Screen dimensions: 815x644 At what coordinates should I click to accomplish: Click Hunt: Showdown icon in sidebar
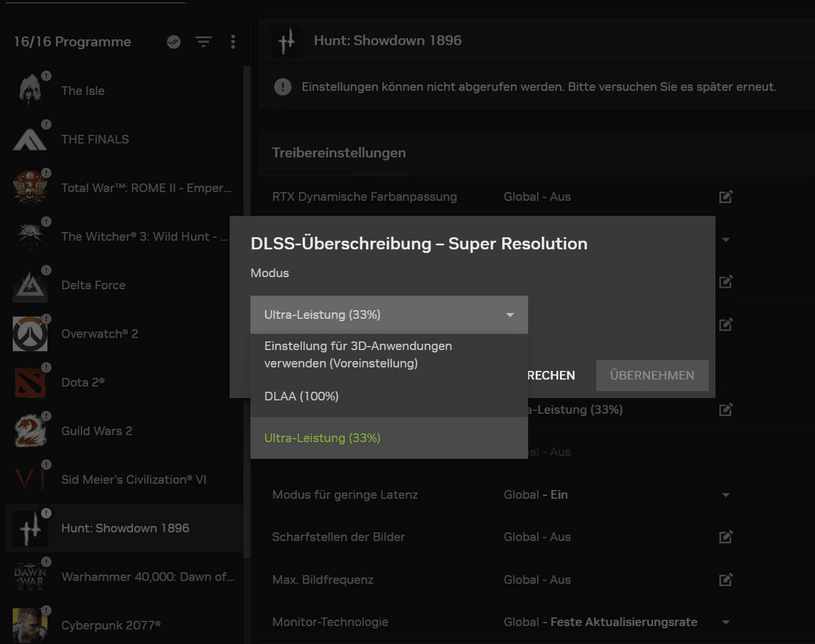click(30, 528)
